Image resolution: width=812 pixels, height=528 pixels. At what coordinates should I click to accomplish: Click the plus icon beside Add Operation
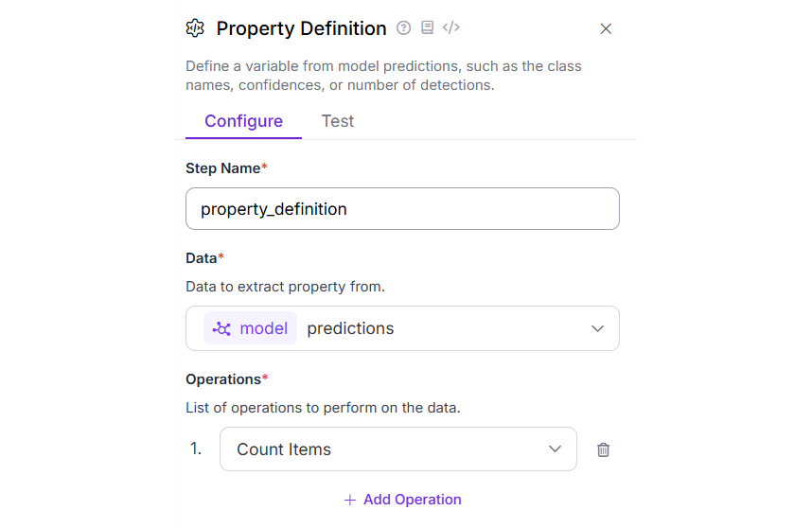point(350,500)
